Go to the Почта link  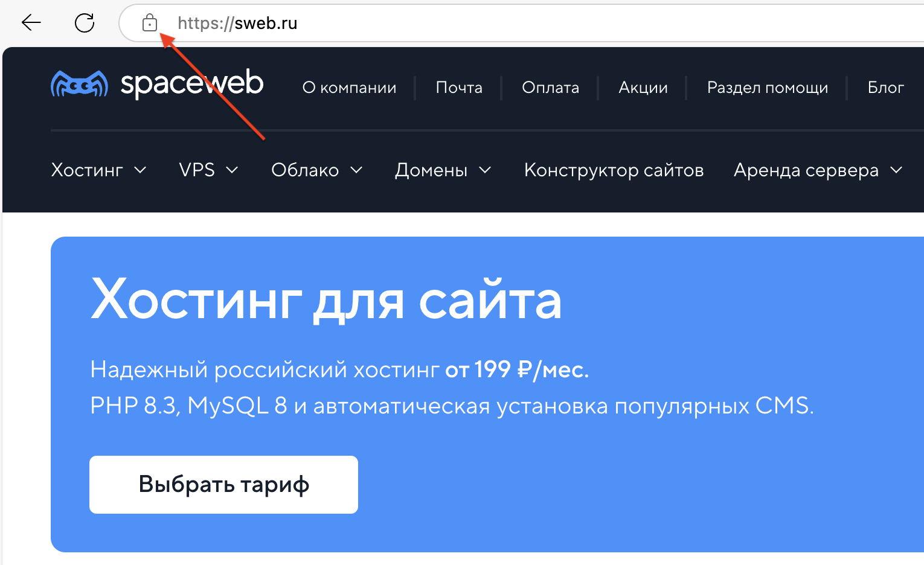(459, 88)
